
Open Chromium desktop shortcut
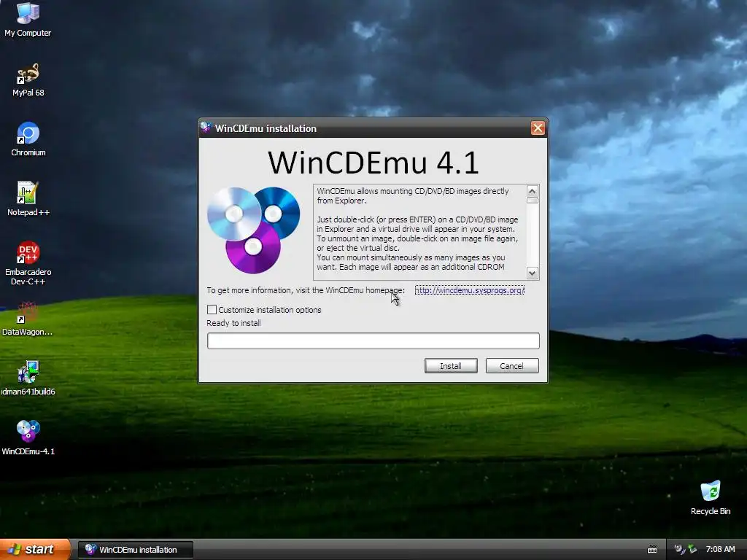point(28,139)
